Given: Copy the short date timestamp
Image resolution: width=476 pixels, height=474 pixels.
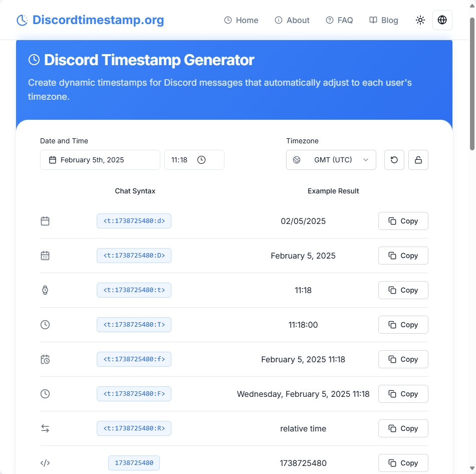Looking at the screenshot, I should (403, 221).
